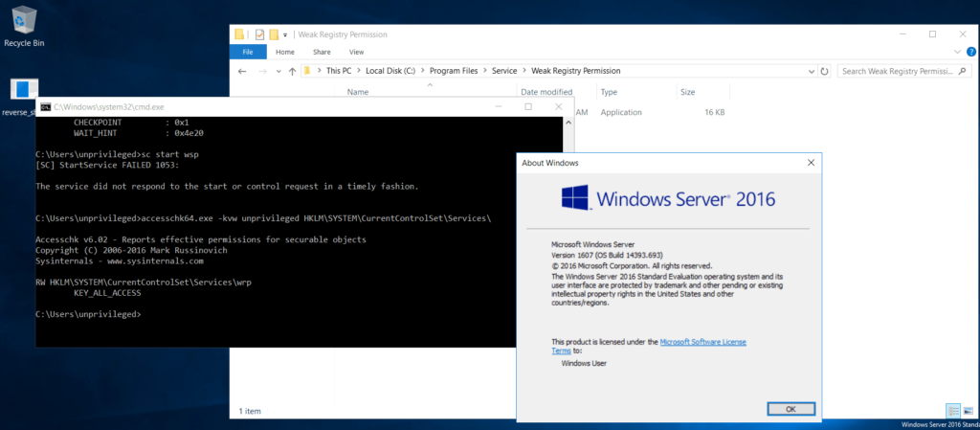Click the cmd scrollbar up arrow
Image resolution: width=980 pixels, height=430 pixels.
(568, 123)
